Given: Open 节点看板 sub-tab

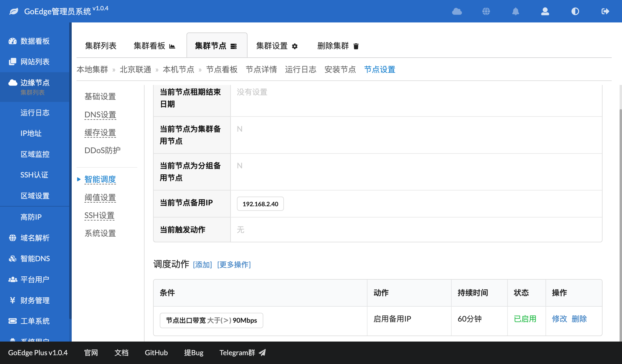Looking at the screenshot, I should [x=222, y=70].
